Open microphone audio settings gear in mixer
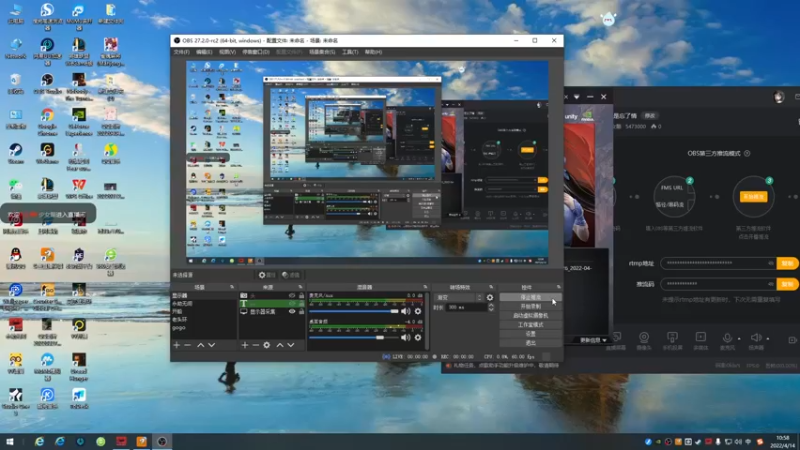The image size is (800, 450). pos(418,311)
